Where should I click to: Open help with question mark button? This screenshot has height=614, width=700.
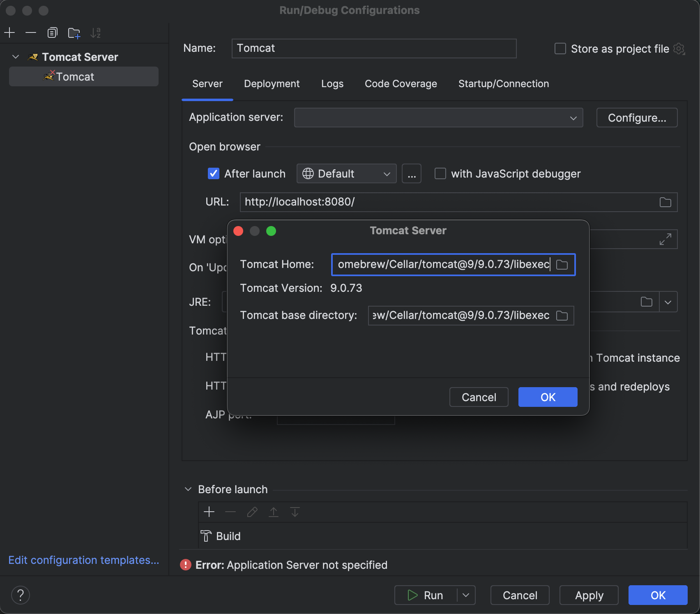tap(21, 595)
